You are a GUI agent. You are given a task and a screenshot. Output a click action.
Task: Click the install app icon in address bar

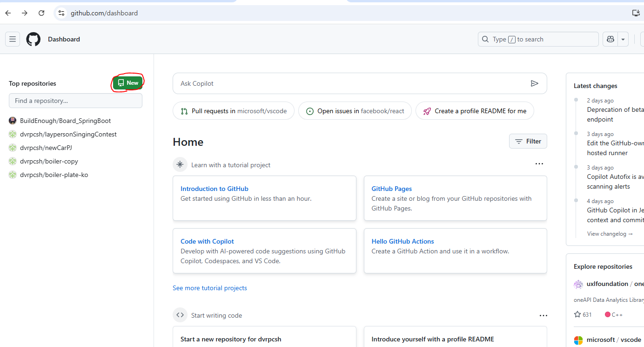636,13
